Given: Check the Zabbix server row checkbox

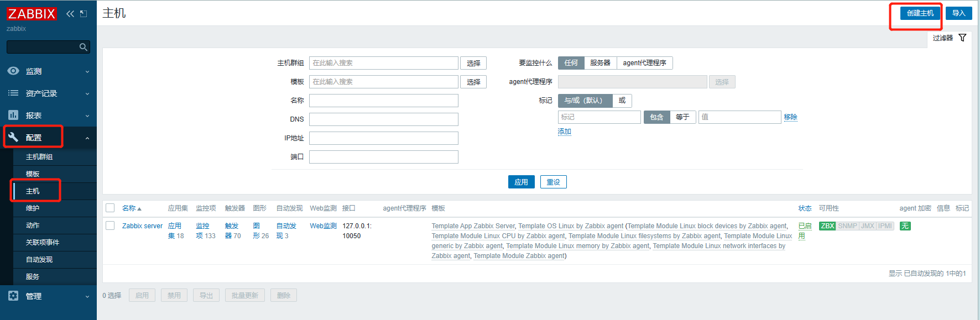Looking at the screenshot, I should [110, 225].
